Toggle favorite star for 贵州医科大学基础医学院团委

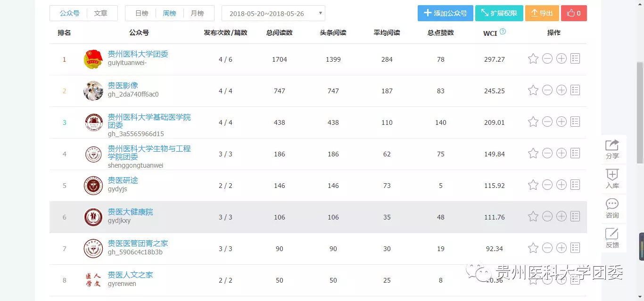(x=533, y=122)
